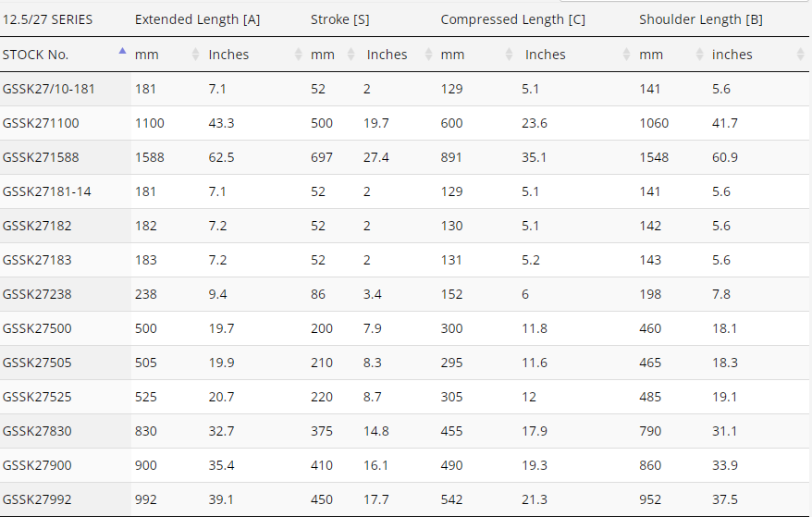Image resolution: width=812 pixels, height=517 pixels.
Task: Select stock number GSSK27/10-181
Action: tap(49, 89)
